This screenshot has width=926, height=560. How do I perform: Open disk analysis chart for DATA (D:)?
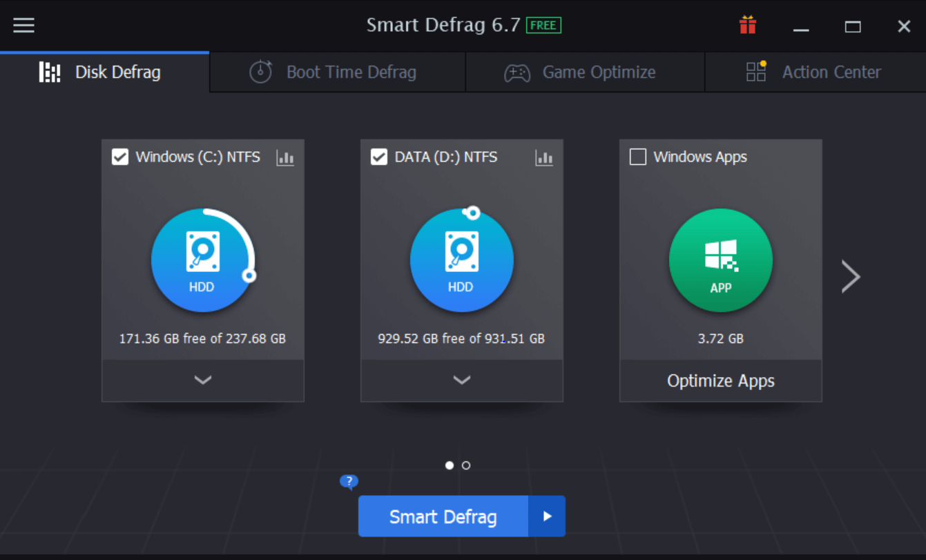coord(544,157)
